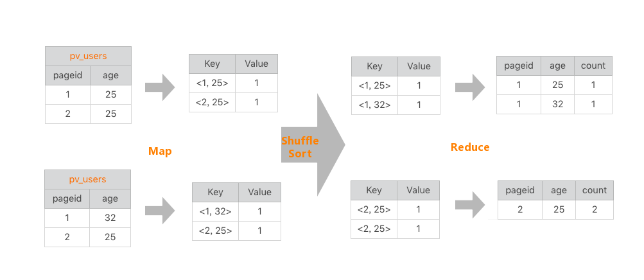Select the count header in the top result table
The image size is (644, 280).
pyautogui.click(x=593, y=66)
